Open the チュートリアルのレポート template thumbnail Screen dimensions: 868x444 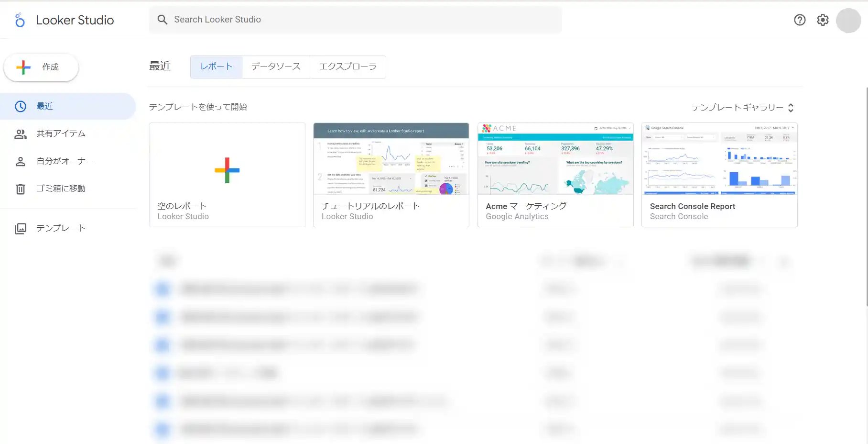[x=391, y=159]
